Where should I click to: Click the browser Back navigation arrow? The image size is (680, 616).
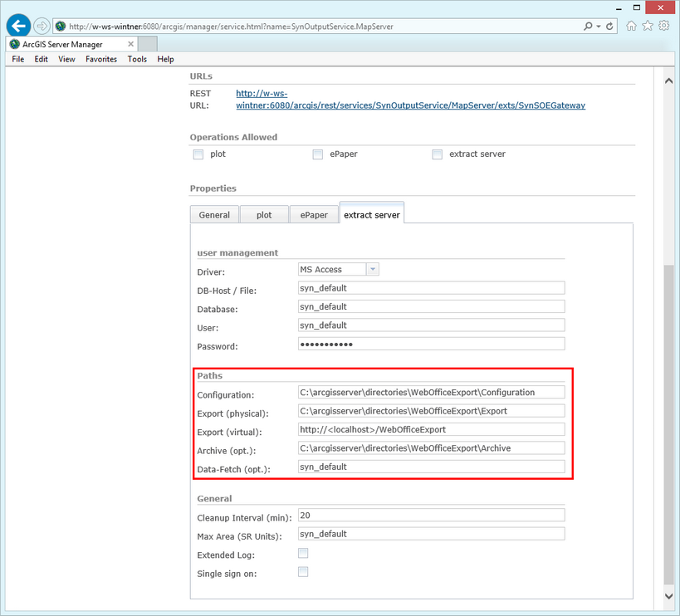point(17,26)
